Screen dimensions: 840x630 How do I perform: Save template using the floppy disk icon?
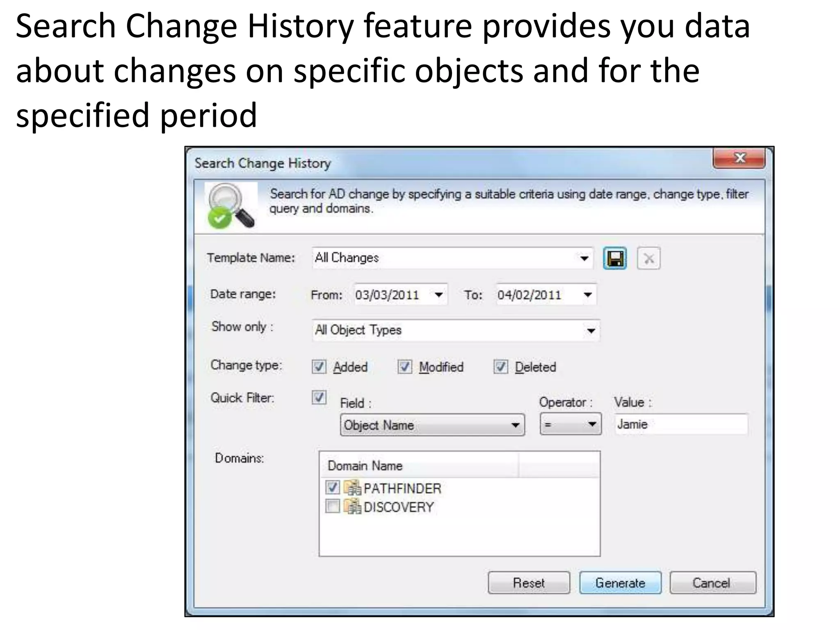(x=615, y=258)
